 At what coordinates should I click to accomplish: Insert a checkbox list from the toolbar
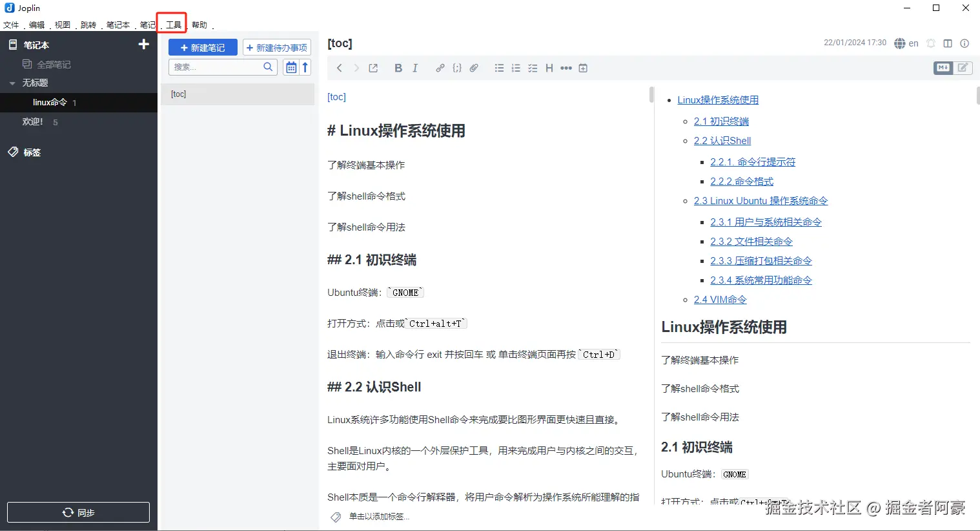[533, 68]
